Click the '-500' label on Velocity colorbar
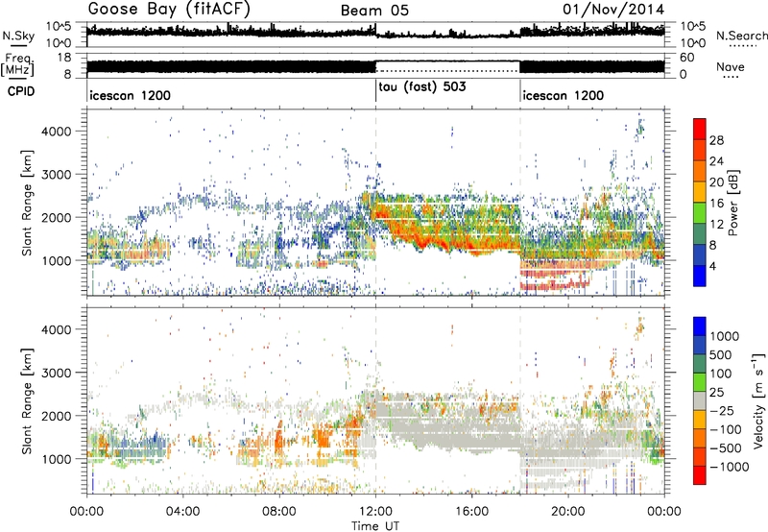This screenshot has height=532, width=768. pos(726,447)
